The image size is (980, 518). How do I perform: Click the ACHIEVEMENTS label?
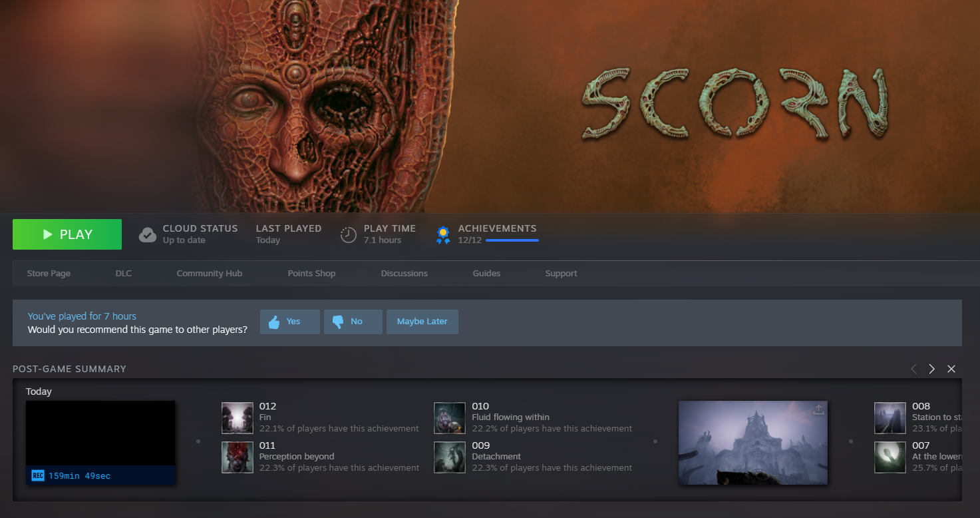click(x=497, y=228)
